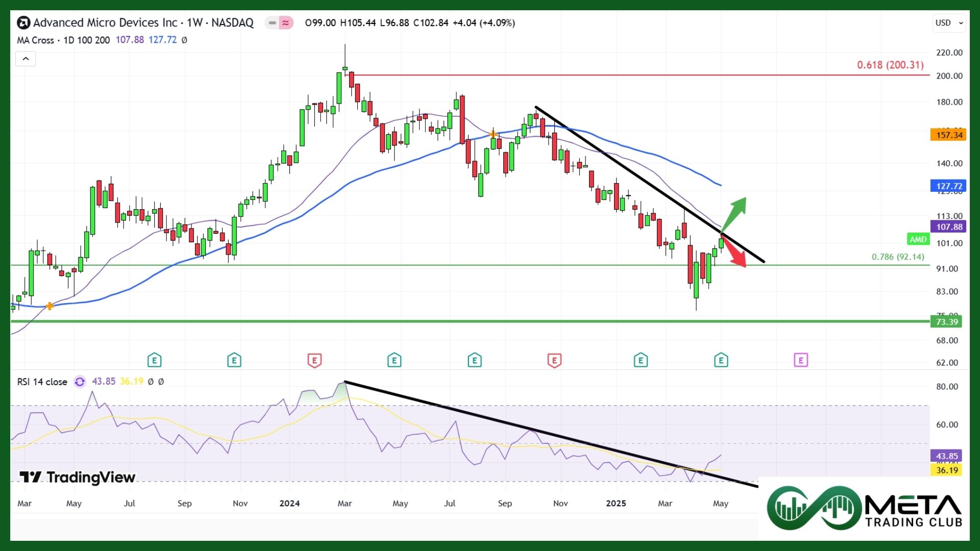The width and height of the screenshot is (980, 551).
Task: Click the red earnings marker near March 2024
Action: click(x=314, y=361)
